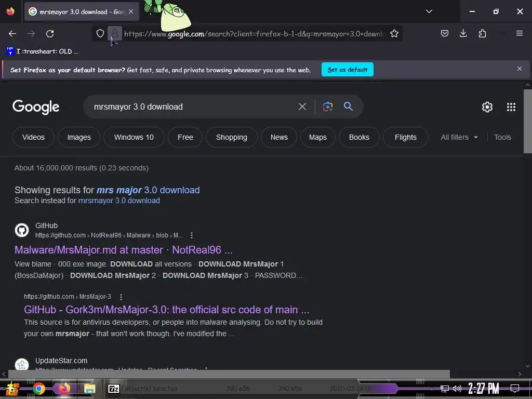Open the Pocket save icon
Image resolution: width=532 pixels, height=399 pixels.
tap(445, 33)
